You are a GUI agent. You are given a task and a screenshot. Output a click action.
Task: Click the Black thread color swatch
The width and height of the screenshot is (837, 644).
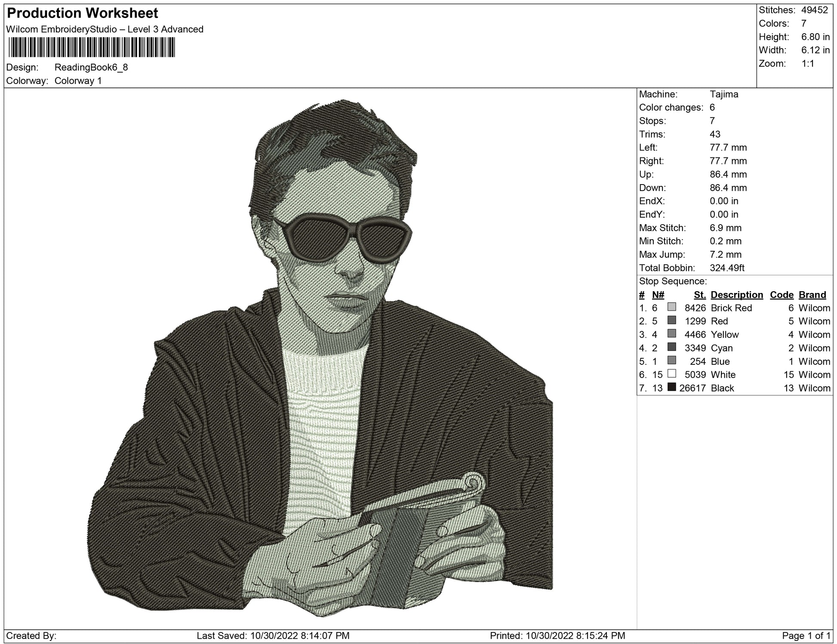(671, 387)
